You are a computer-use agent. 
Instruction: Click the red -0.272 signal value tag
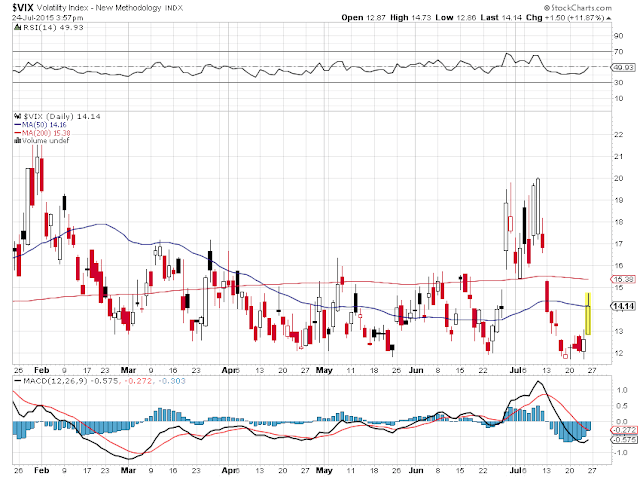click(x=623, y=430)
